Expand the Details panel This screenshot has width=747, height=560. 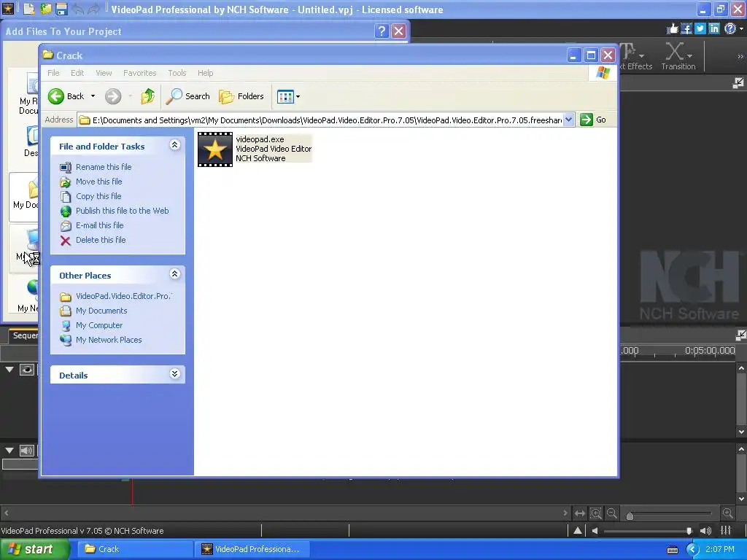pyautogui.click(x=175, y=374)
